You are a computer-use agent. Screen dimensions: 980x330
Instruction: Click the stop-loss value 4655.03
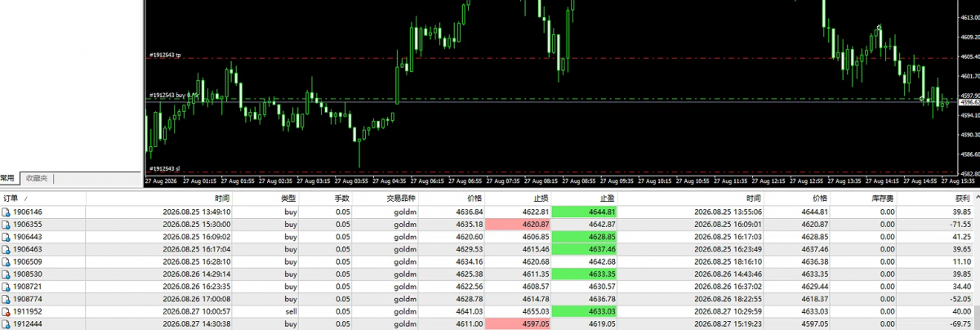(x=535, y=311)
